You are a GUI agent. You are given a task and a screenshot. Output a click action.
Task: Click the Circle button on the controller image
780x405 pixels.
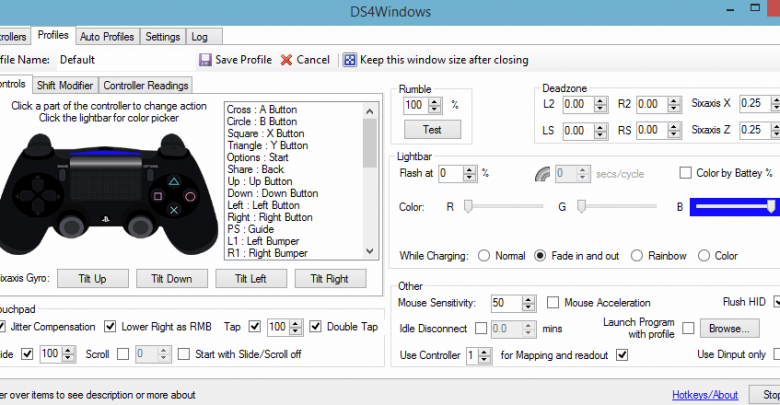click(190, 197)
